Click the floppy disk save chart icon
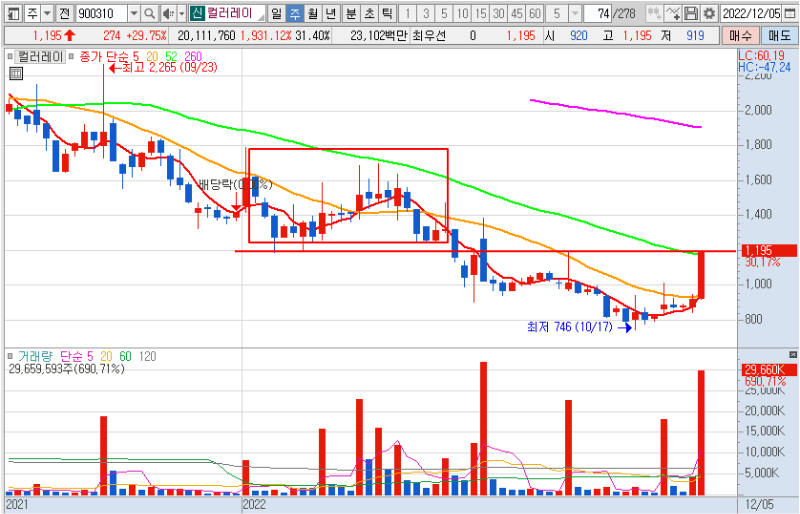This screenshot has width=800, height=514. tap(691, 13)
